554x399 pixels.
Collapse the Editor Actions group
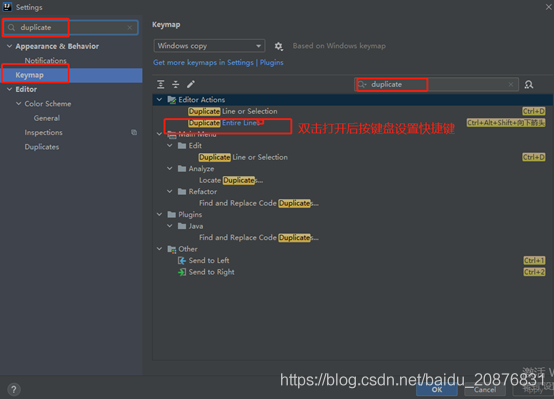point(159,100)
